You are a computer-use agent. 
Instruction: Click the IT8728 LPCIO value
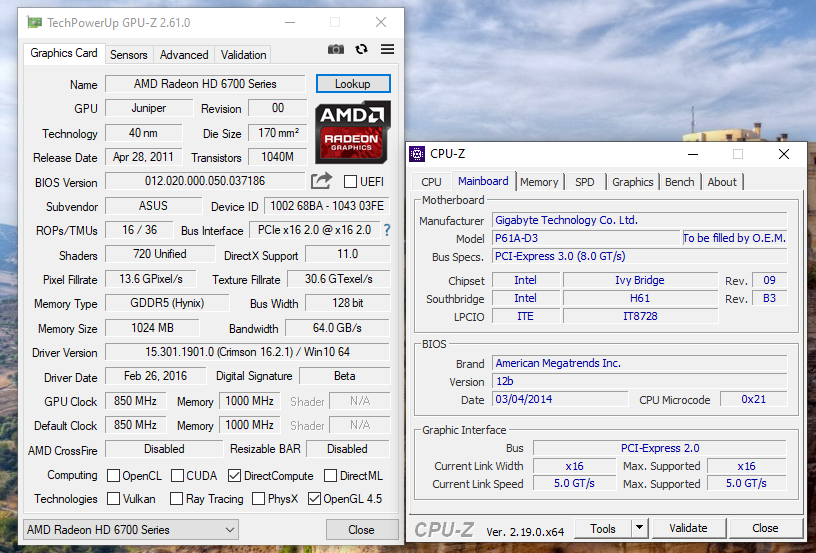pos(640,316)
